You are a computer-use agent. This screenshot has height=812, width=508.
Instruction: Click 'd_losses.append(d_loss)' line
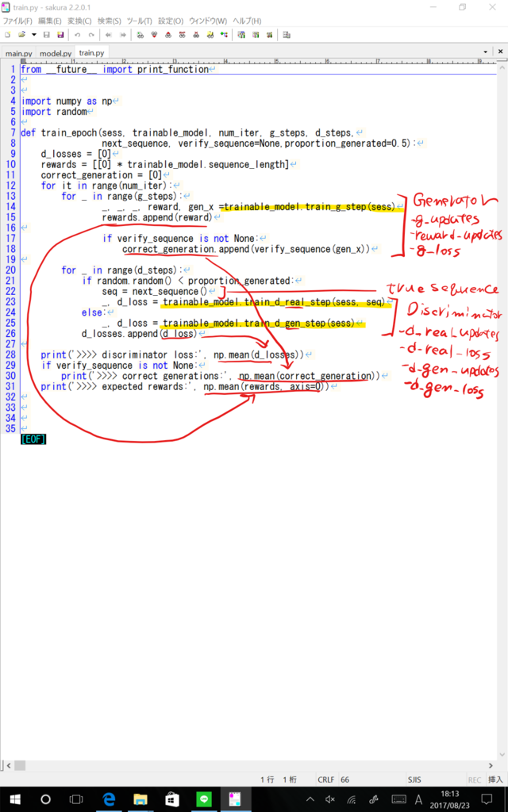(x=140, y=334)
